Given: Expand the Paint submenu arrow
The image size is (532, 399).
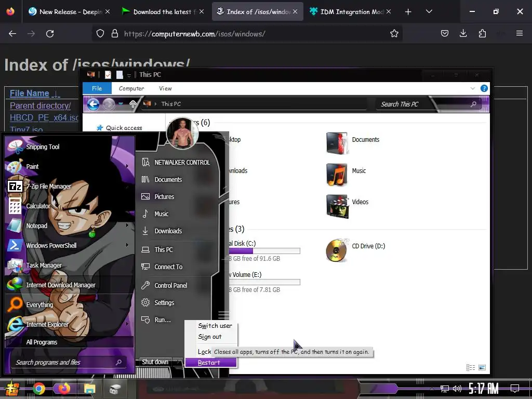Looking at the screenshot, I should coord(127,166).
